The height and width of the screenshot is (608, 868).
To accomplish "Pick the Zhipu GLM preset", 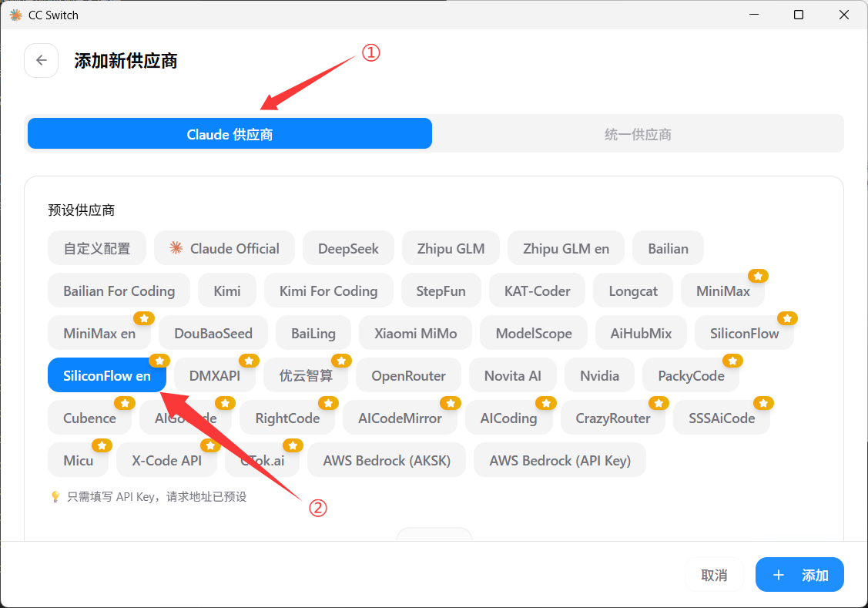I will tap(451, 248).
